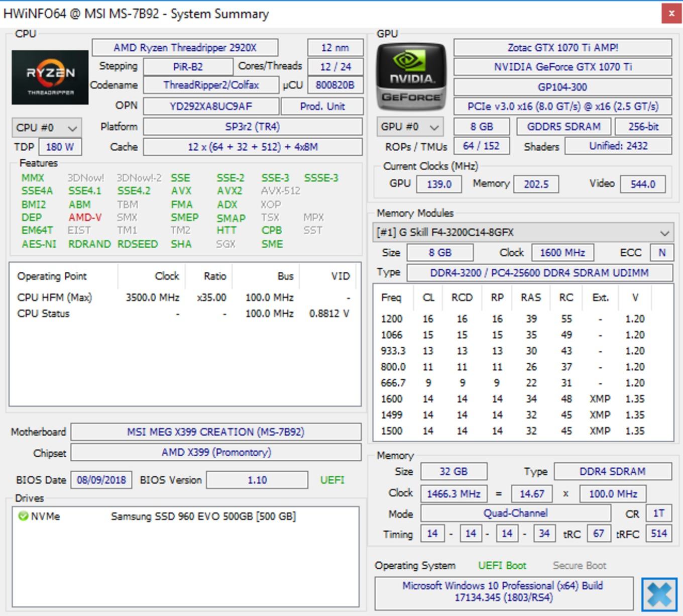683x616 pixels.
Task: Click the ROPs / TMUs value 64 / 152
Action: click(481, 146)
